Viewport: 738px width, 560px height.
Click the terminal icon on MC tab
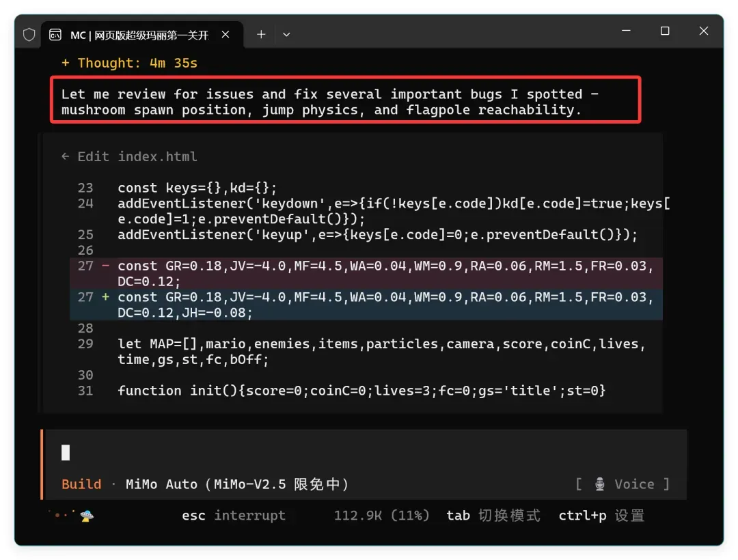pyautogui.click(x=55, y=35)
